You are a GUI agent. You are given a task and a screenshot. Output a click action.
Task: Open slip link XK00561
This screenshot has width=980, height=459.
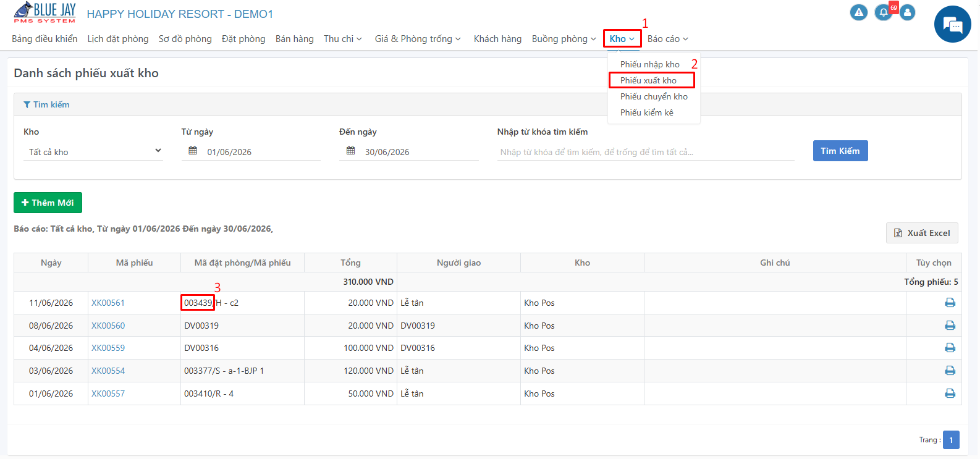click(108, 303)
